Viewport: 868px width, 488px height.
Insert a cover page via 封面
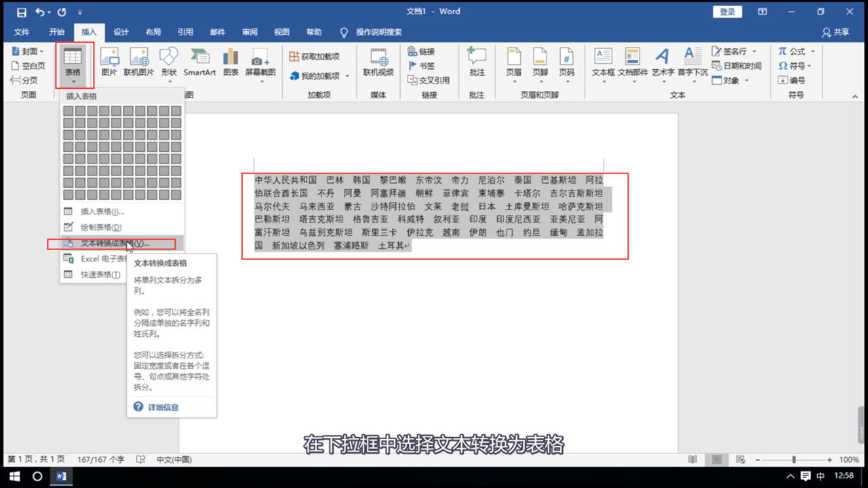[26, 52]
